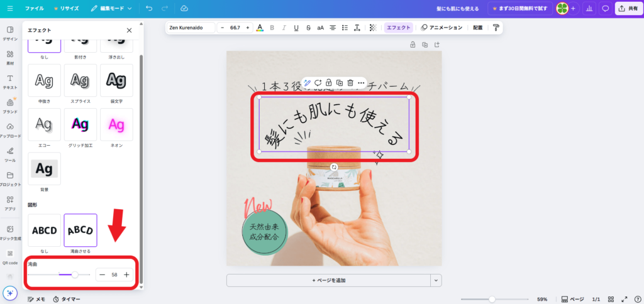Viewport: 644px width, 304px height.
Task: Click the copy style paint roller icon
Action: (x=496, y=28)
